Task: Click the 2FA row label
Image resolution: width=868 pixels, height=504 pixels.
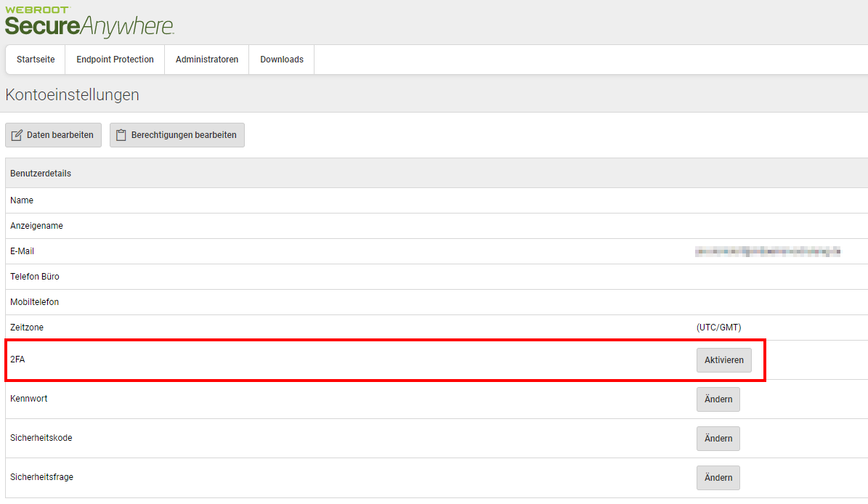Action: pyautogui.click(x=17, y=359)
